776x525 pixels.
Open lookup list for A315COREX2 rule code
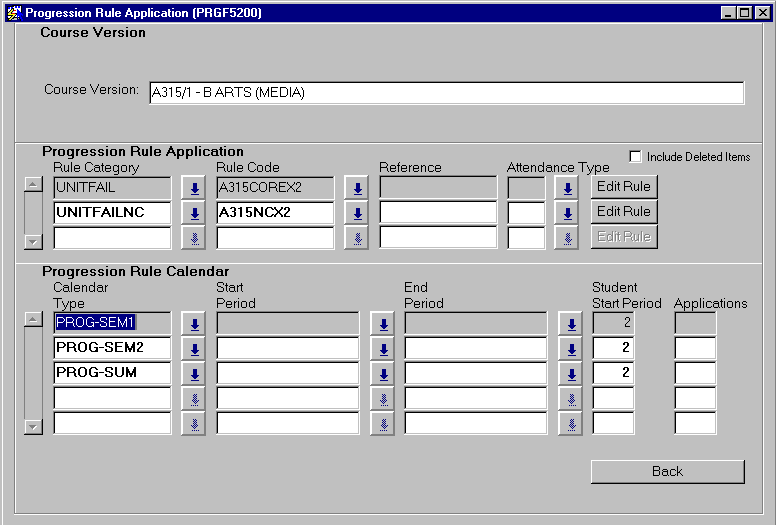[x=357, y=187]
